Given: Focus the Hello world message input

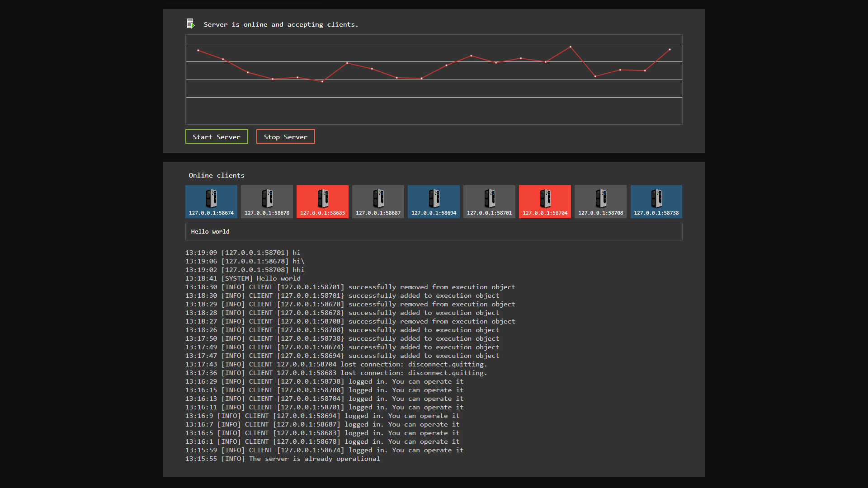Looking at the screenshot, I should (434, 231).
